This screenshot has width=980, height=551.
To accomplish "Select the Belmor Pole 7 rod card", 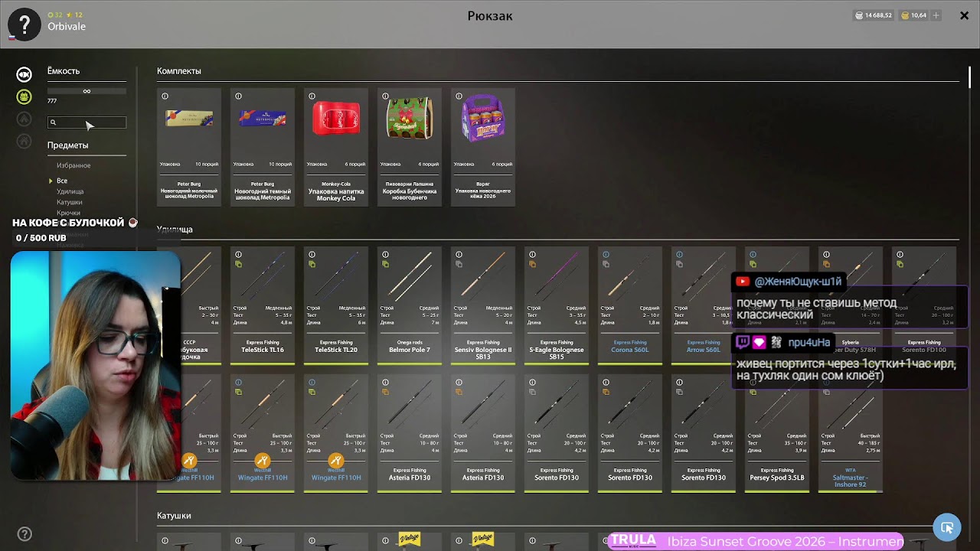I will click(410, 305).
